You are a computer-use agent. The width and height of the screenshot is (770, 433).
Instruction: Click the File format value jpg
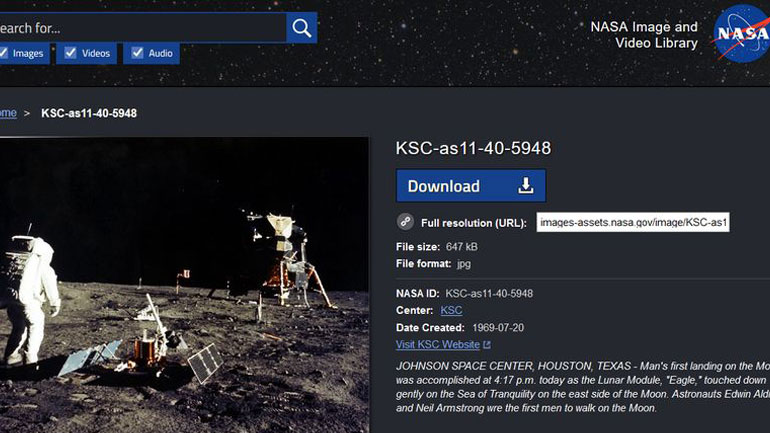pos(464,264)
